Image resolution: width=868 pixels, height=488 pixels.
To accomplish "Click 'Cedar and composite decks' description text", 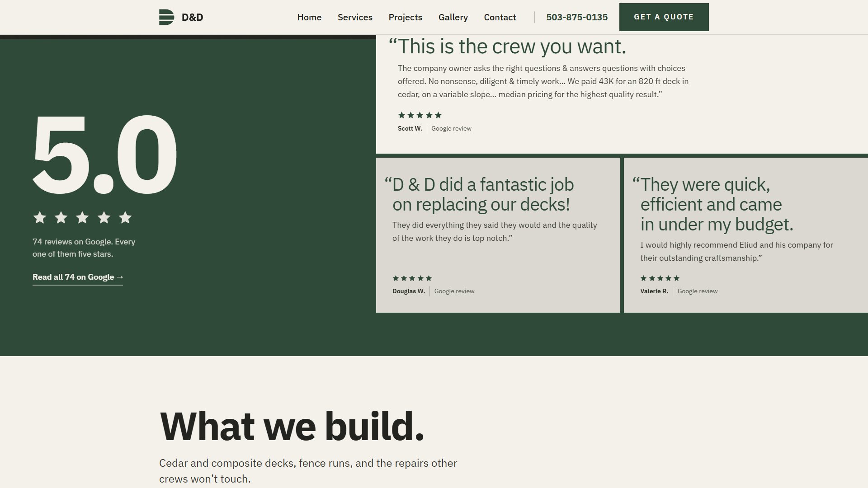I will 308,471.
